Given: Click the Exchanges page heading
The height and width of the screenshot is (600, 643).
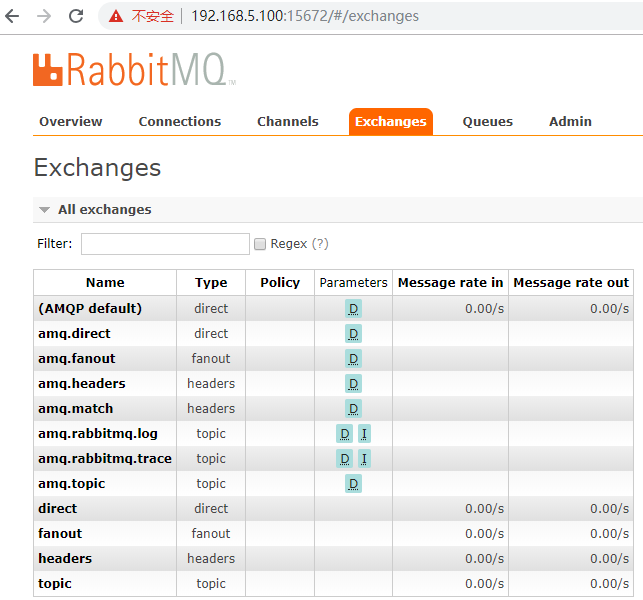Looking at the screenshot, I should pos(98,168).
